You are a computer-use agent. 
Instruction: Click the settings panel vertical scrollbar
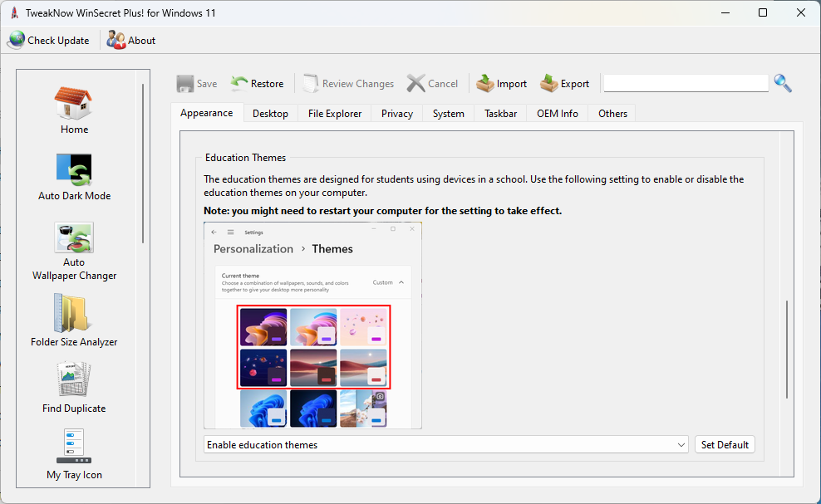(786, 350)
